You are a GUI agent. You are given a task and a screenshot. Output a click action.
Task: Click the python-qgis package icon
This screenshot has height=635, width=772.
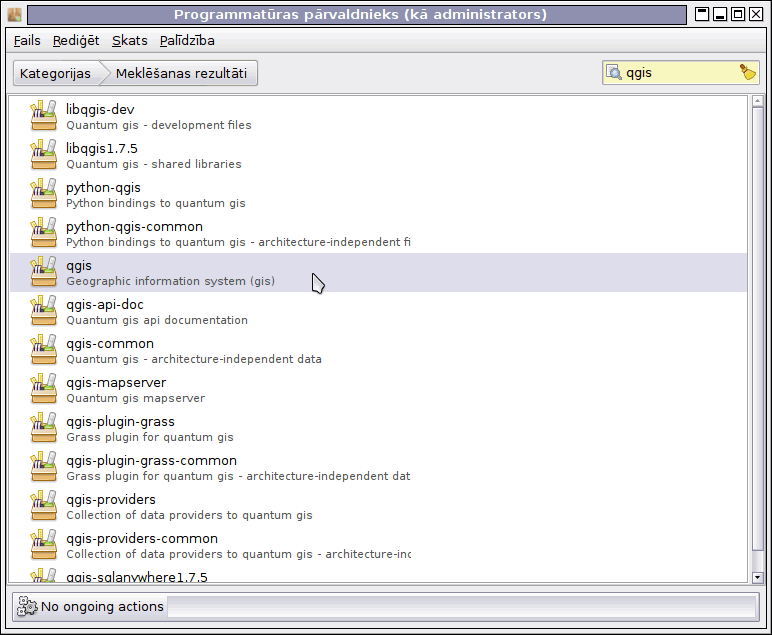(x=43, y=193)
